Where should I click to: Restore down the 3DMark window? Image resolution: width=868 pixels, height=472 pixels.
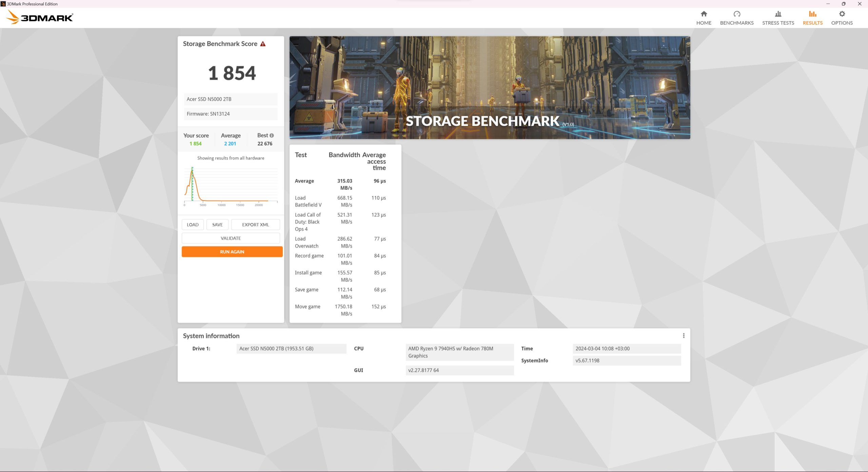tap(844, 4)
